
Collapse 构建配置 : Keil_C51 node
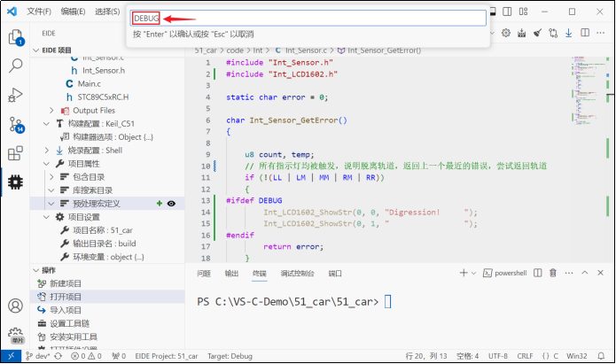pos(46,124)
